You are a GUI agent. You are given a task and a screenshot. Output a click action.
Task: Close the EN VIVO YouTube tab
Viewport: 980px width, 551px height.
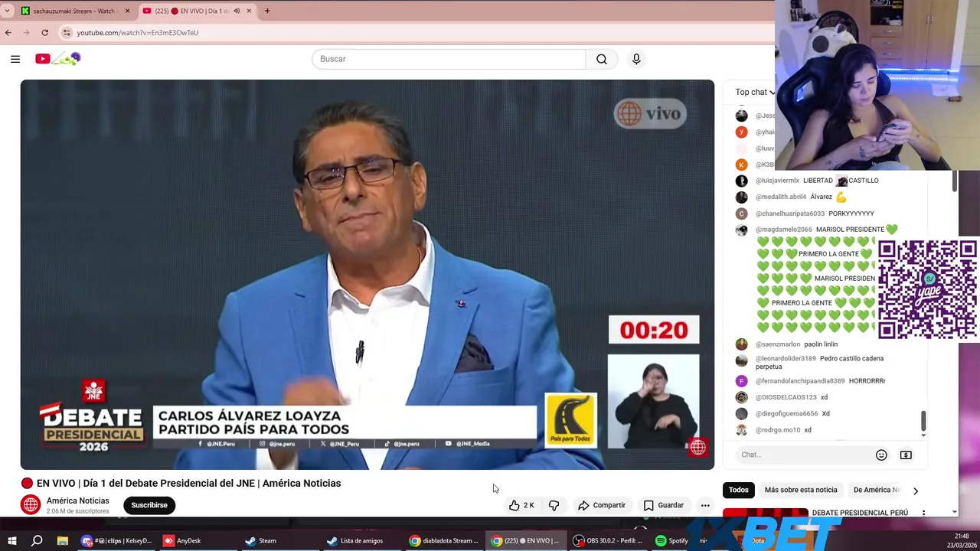point(249,11)
